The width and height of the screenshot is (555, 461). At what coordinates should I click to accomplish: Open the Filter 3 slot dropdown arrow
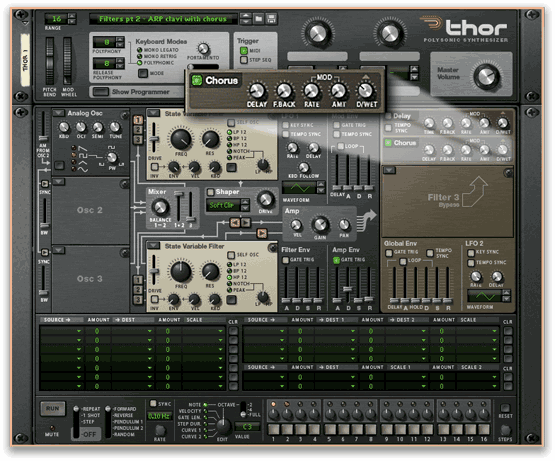coord(389,170)
